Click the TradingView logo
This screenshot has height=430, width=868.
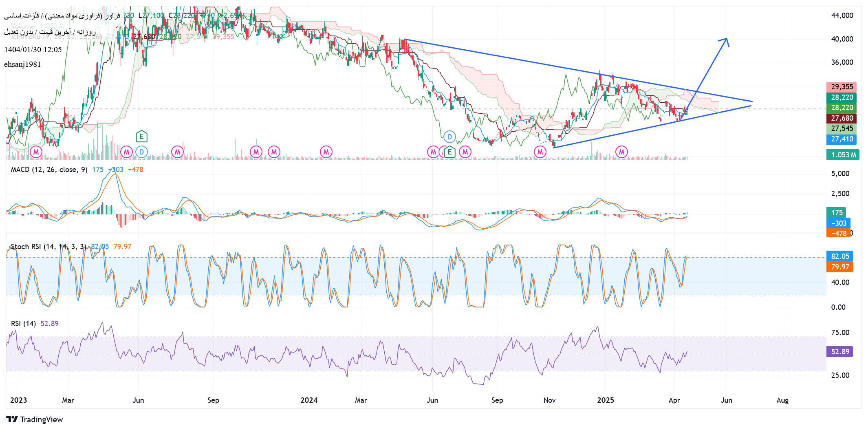point(35,419)
